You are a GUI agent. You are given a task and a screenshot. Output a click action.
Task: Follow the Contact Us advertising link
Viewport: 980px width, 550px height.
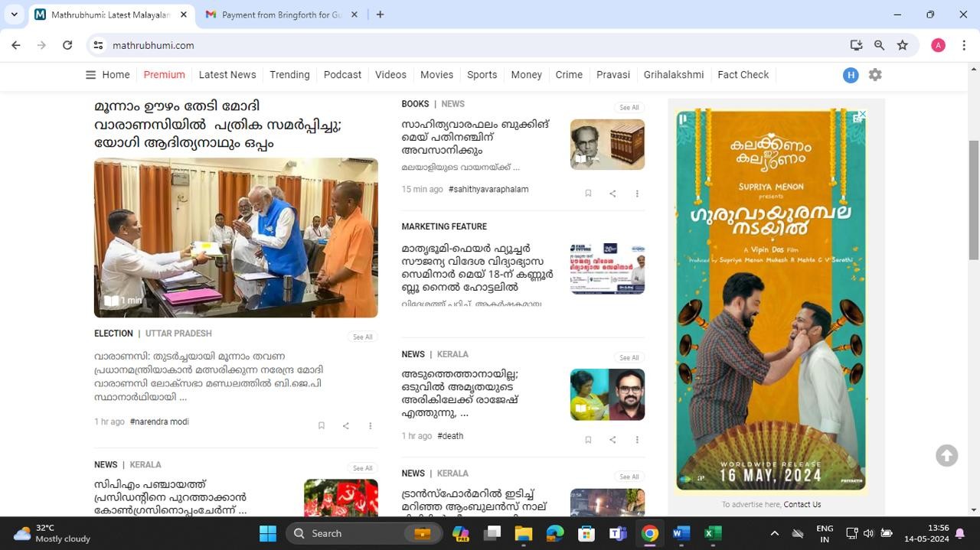tap(802, 505)
